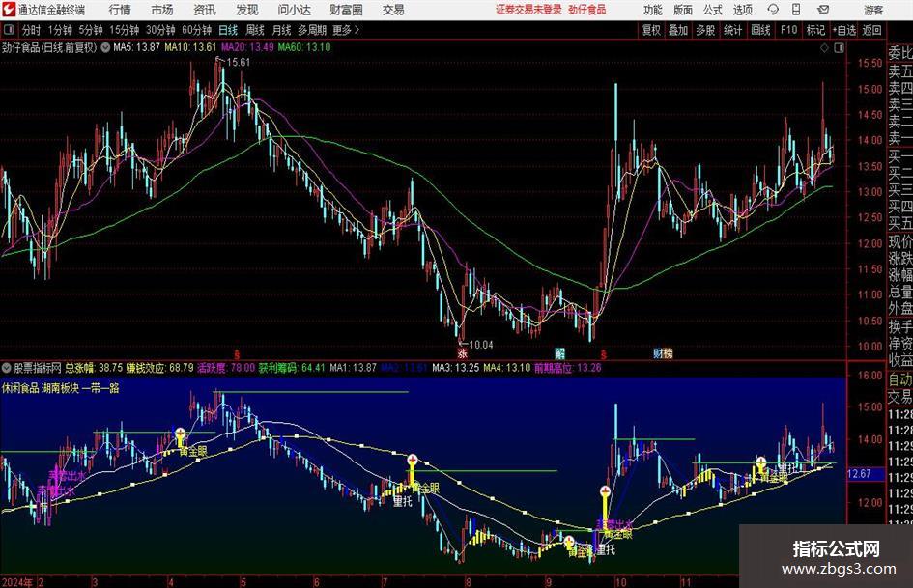Open the customer service headset icon
The image size is (913, 588).
[773, 10]
